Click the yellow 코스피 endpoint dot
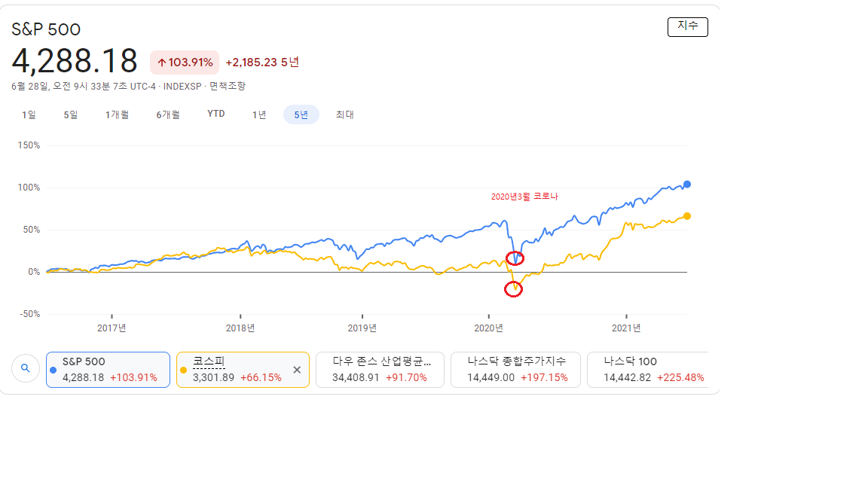 click(x=687, y=216)
